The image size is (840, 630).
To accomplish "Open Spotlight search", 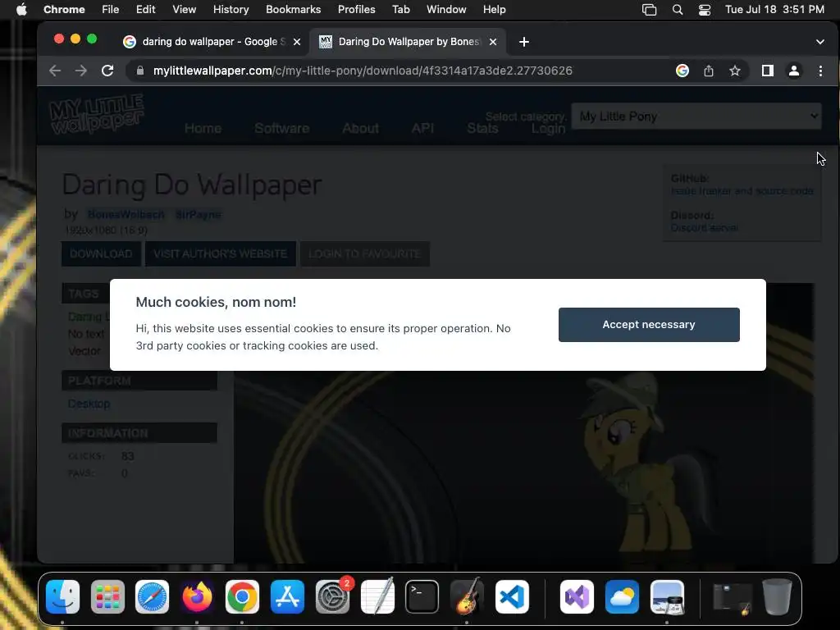I will pyautogui.click(x=677, y=10).
